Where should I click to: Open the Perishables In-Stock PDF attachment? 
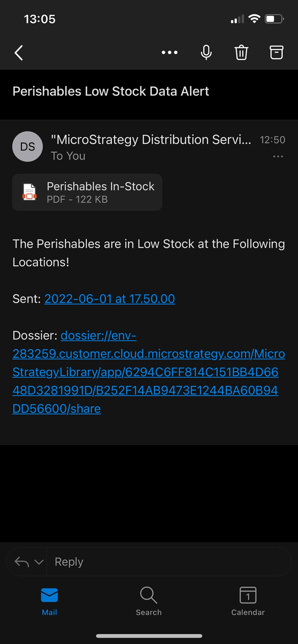click(x=100, y=192)
